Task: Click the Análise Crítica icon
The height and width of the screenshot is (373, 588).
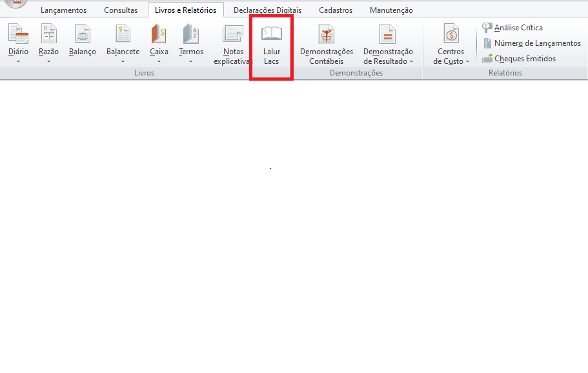Action: pyautogui.click(x=487, y=27)
